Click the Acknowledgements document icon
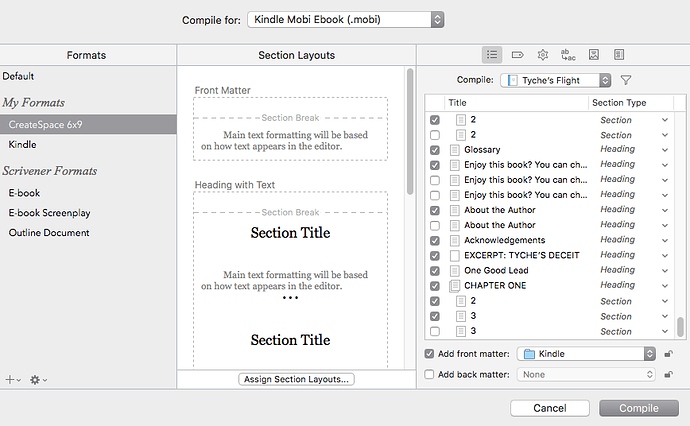This screenshot has height=426, width=690. point(455,241)
